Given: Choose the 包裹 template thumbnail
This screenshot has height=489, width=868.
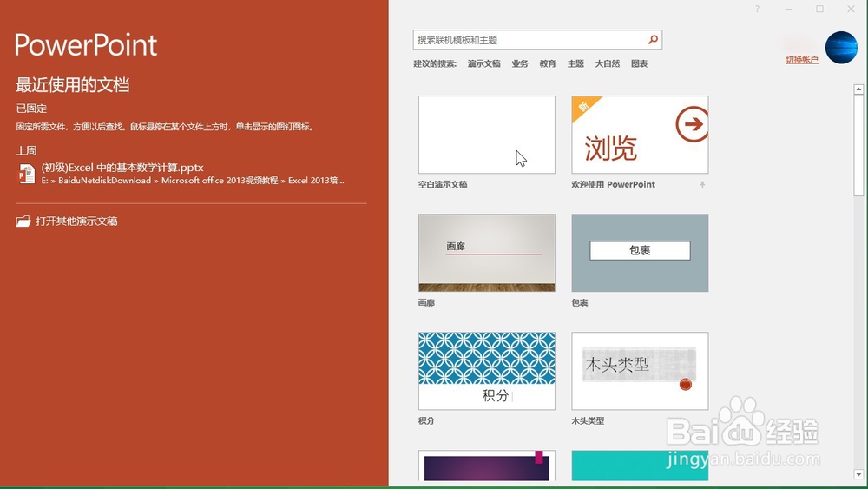Looking at the screenshot, I should pos(640,253).
